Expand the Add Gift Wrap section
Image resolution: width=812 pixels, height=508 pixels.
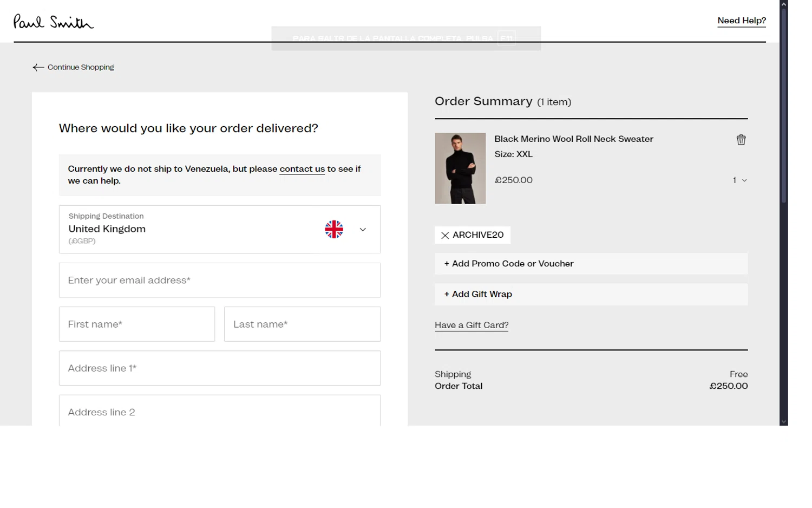click(x=478, y=294)
